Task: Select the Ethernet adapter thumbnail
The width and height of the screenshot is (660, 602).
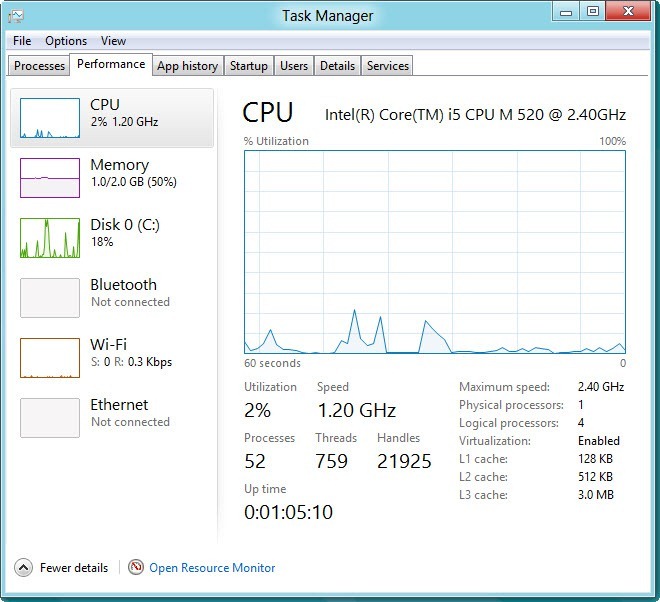Action: click(x=49, y=418)
